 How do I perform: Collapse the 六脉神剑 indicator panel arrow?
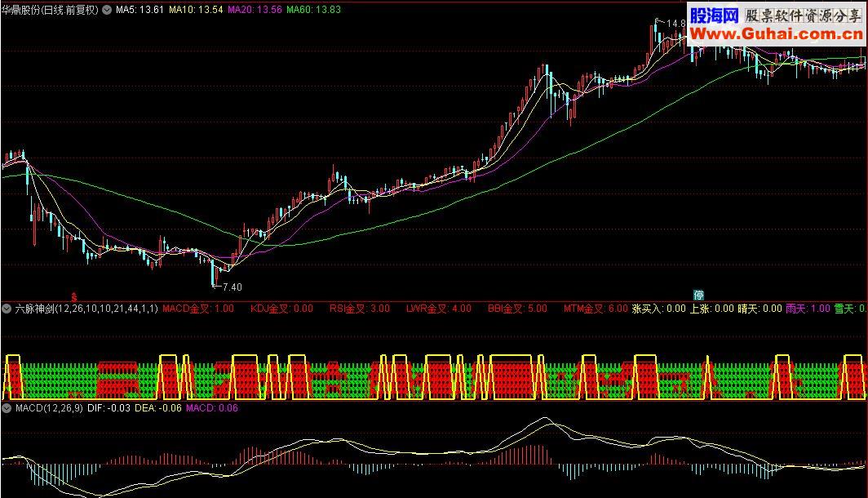(x=7, y=309)
